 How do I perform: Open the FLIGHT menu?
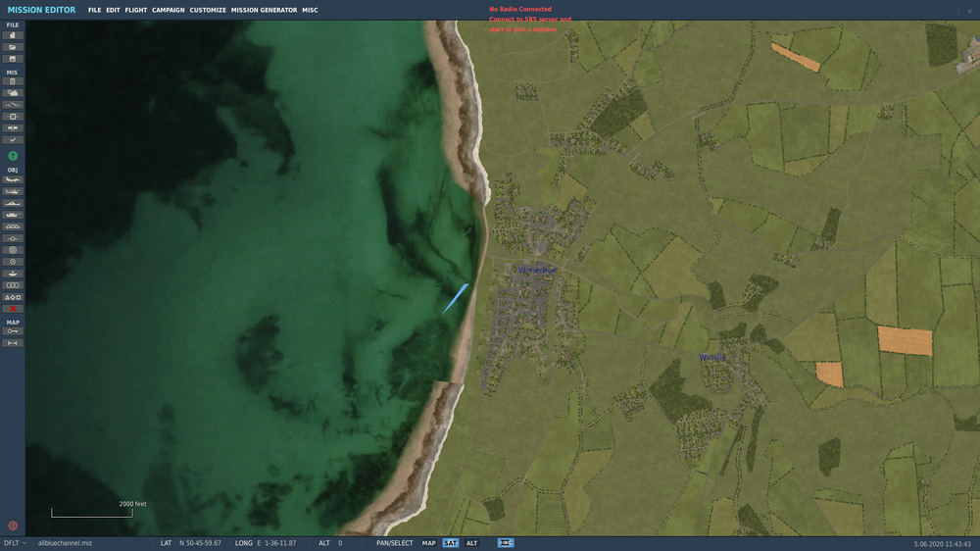[x=135, y=10]
